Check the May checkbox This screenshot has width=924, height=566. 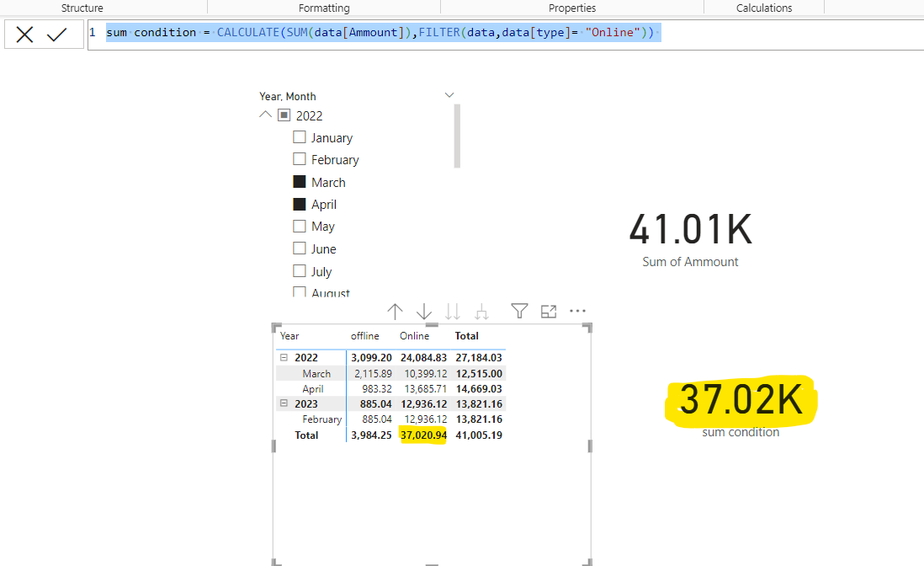point(300,226)
